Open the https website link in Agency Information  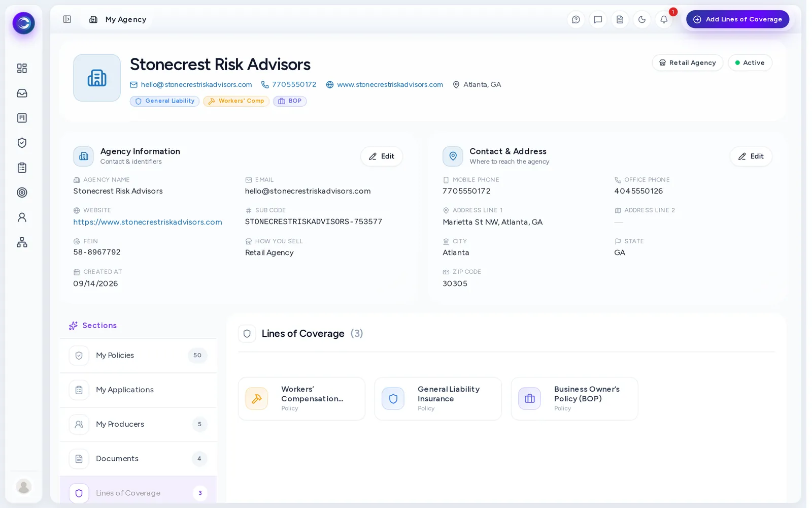[x=148, y=222]
